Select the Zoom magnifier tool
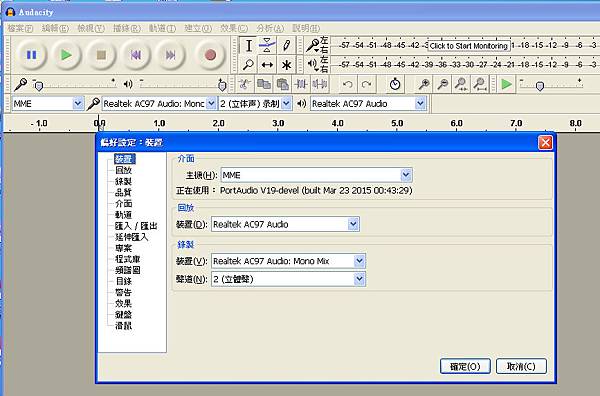 249,64
